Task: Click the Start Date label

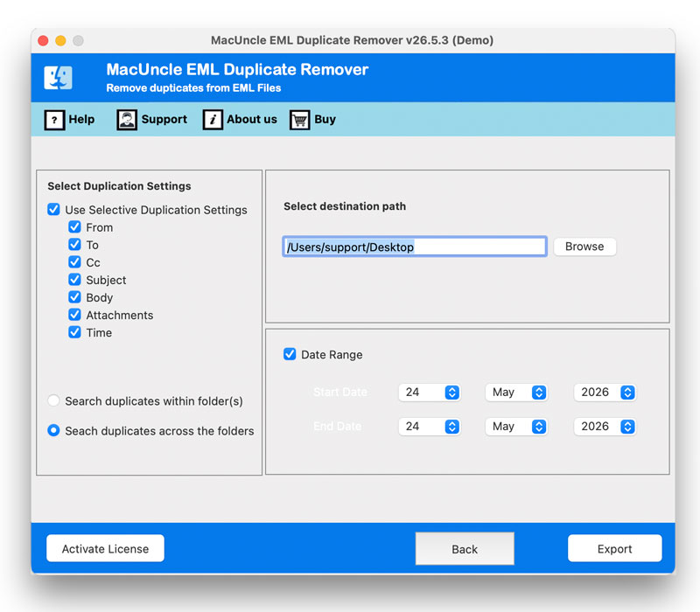Action: [x=340, y=392]
